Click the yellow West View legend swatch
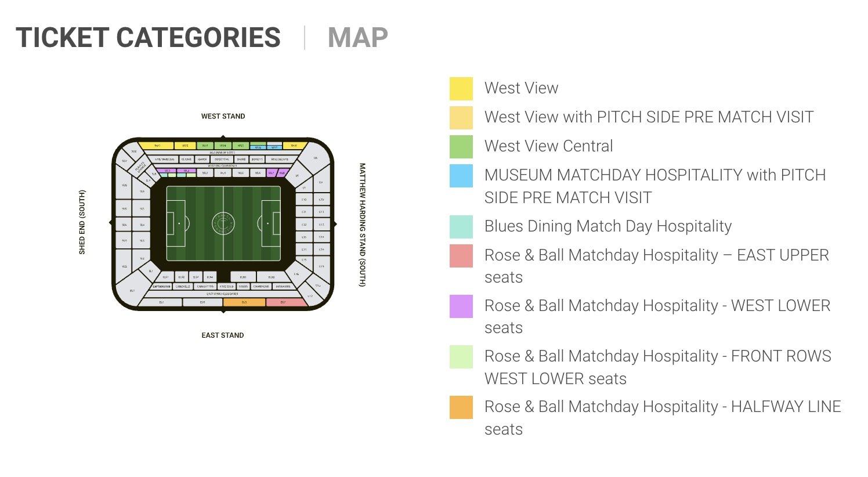 tap(461, 88)
